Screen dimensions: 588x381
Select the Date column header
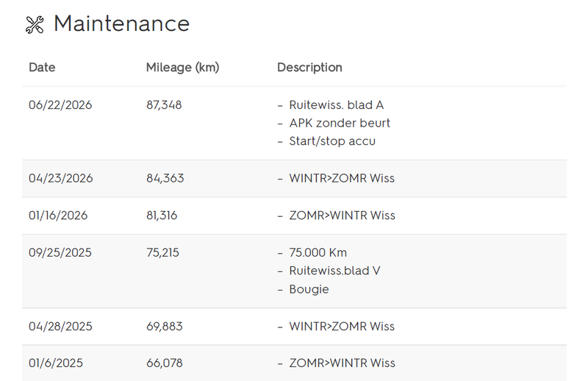(x=42, y=67)
